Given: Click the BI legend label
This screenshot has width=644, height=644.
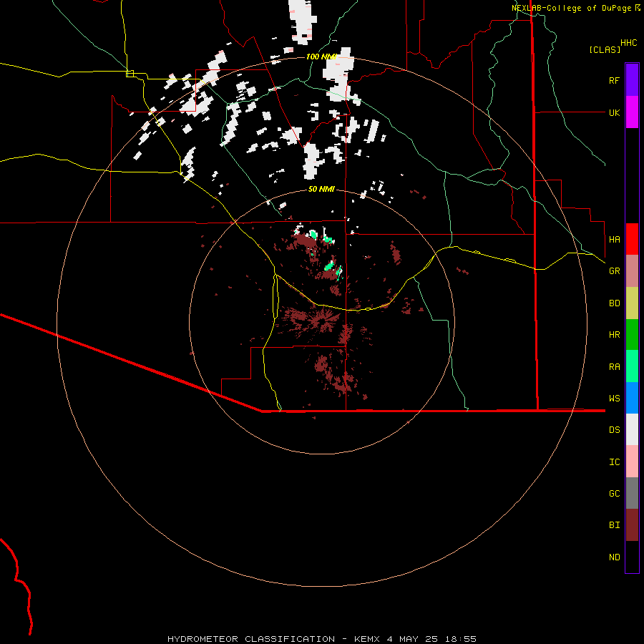Looking at the screenshot, I should click(x=614, y=525).
